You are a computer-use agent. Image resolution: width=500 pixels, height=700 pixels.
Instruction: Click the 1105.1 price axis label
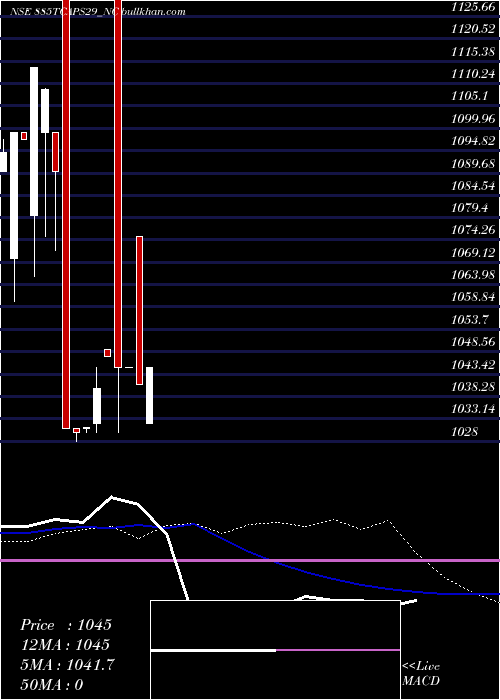point(469,96)
